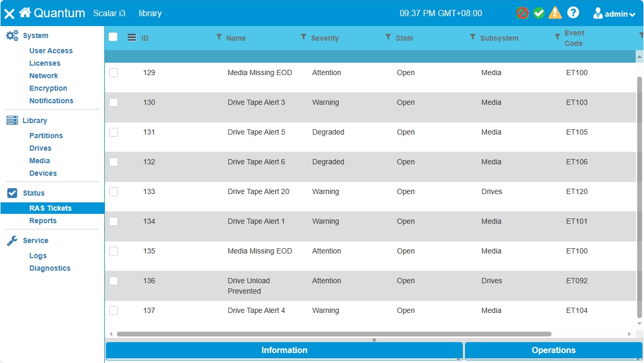This screenshot has height=363, width=644.
Task: Click the X close menu icon
Action: point(9,14)
